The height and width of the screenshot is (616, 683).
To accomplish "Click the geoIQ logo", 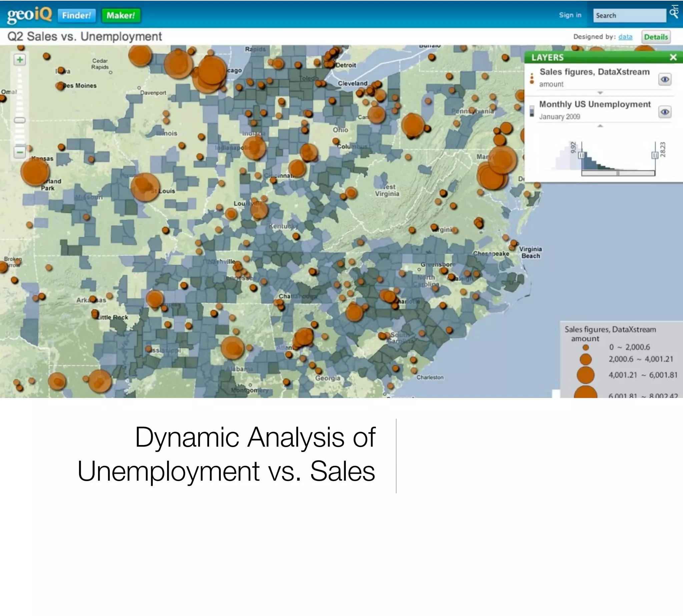I will [29, 15].
